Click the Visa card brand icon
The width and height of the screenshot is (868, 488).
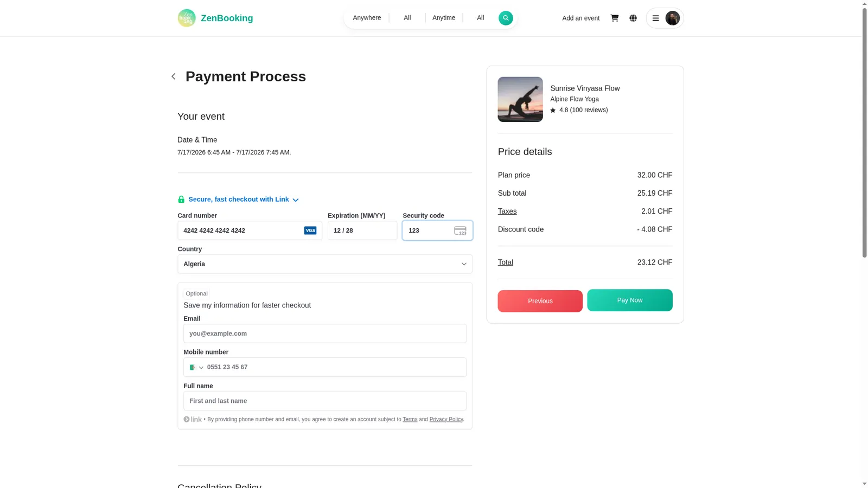[x=310, y=230]
